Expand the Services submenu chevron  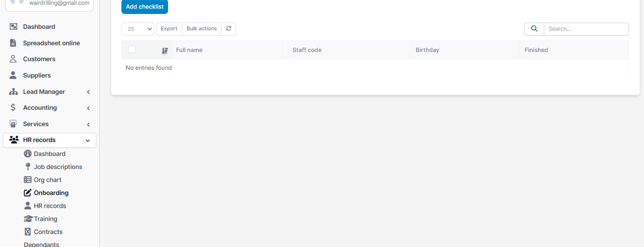(x=88, y=124)
